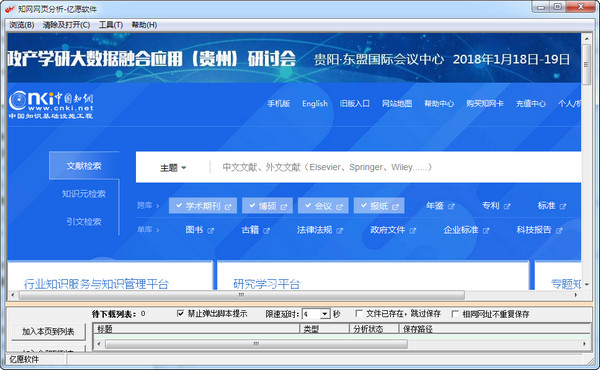Open external link icon beside 会议
600x370 pixels.
(339, 207)
